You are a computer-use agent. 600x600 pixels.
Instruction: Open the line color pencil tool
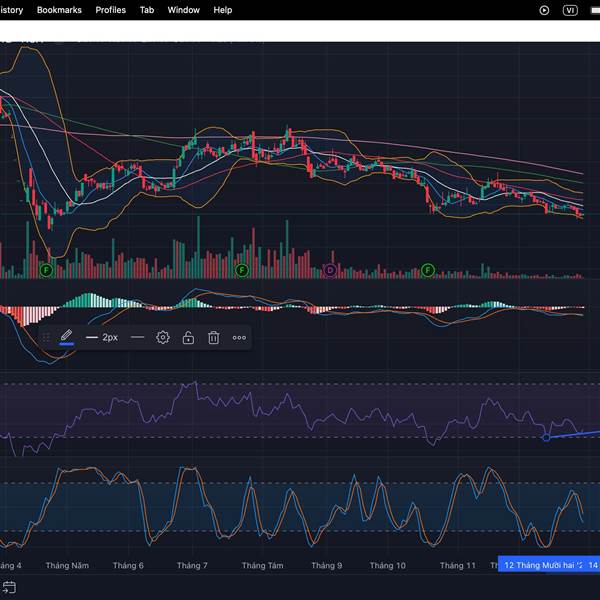[x=66, y=337]
